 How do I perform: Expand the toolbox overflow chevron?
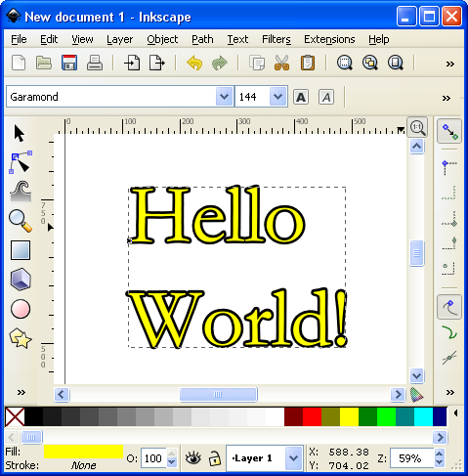(21, 392)
